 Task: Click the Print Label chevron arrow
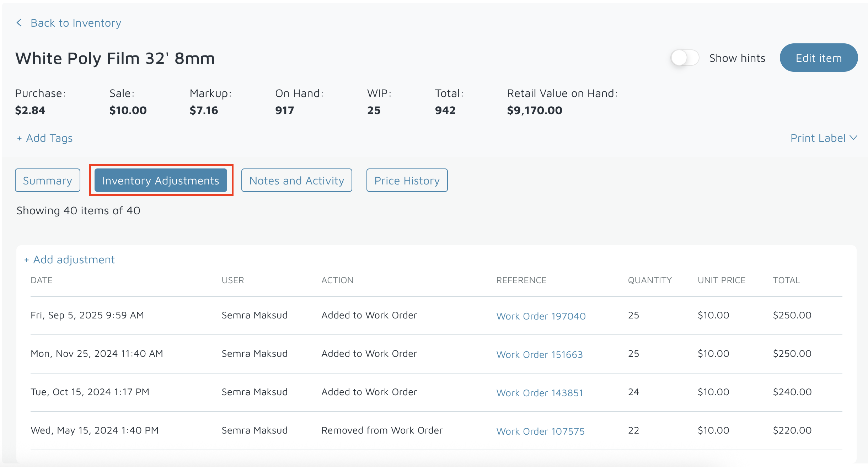(x=854, y=138)
